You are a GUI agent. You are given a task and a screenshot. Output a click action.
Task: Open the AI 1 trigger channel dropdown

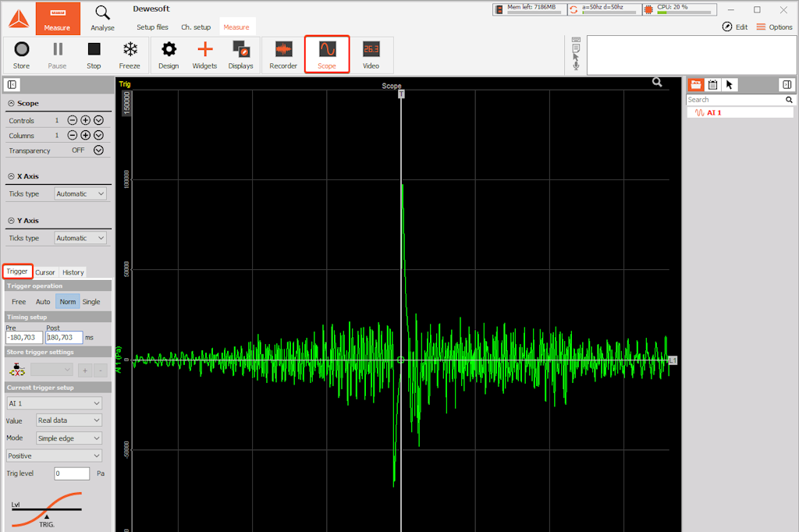coord(54,403)
